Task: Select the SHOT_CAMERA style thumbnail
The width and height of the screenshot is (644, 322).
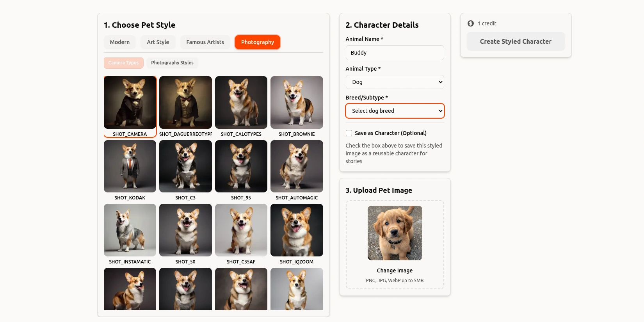Action: pos(130,103)
